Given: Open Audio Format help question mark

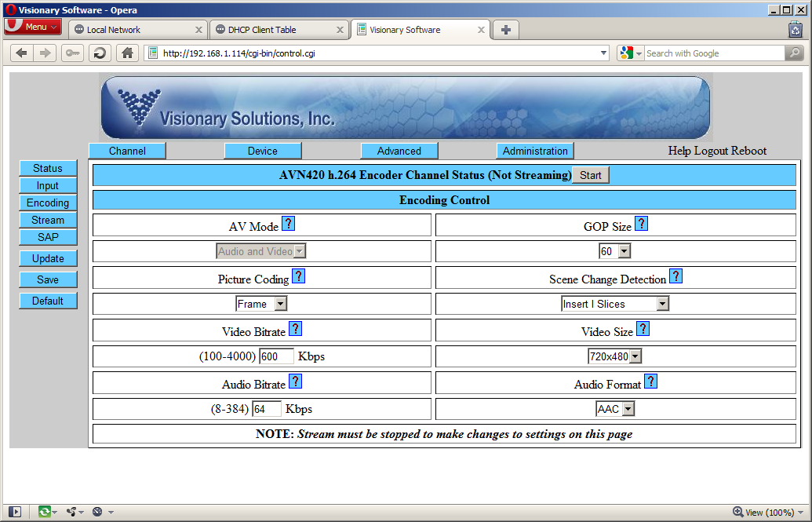Looking at the screenshot, I should [x=651, y=381].
